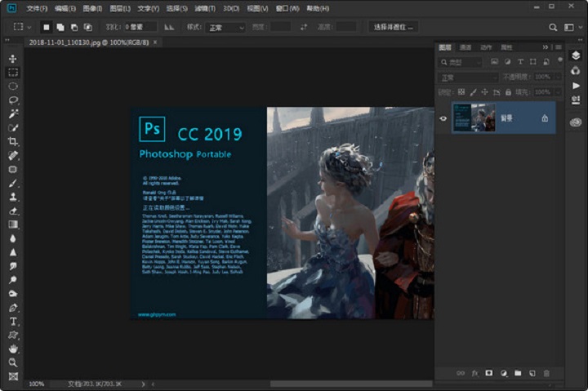588x391 pixels.
Task: Toggle lock position
Action: coord(484,92)
